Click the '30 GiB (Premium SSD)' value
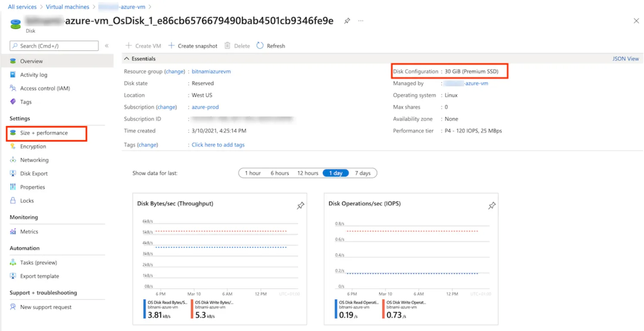644x331 pixels. (x=472, y=72)
